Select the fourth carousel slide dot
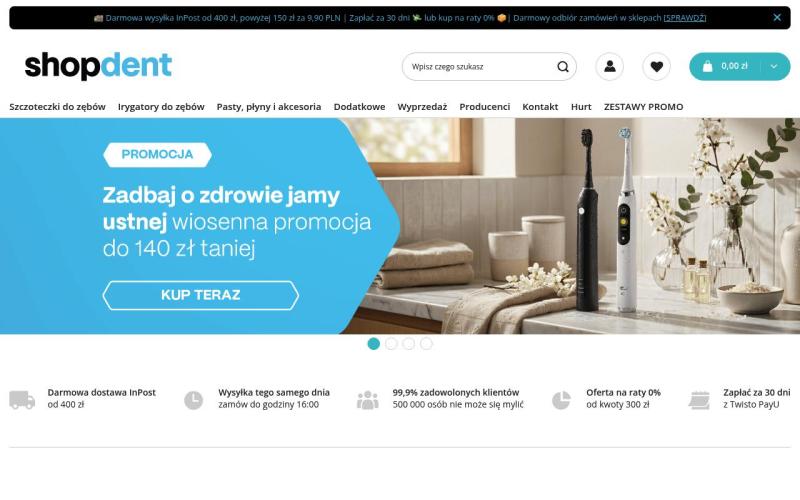The image size is (800, 500). coord(427,344)
